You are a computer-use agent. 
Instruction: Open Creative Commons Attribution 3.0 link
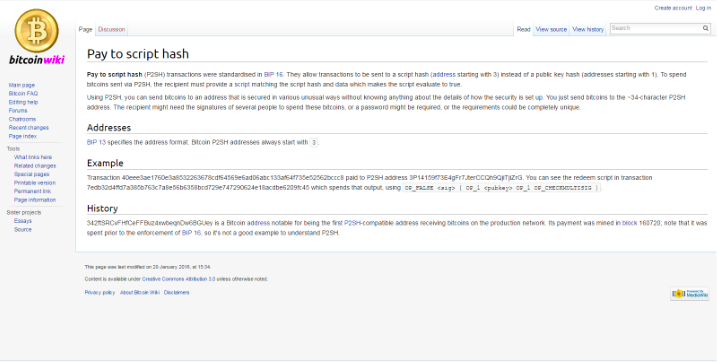(x=178, y=279)
